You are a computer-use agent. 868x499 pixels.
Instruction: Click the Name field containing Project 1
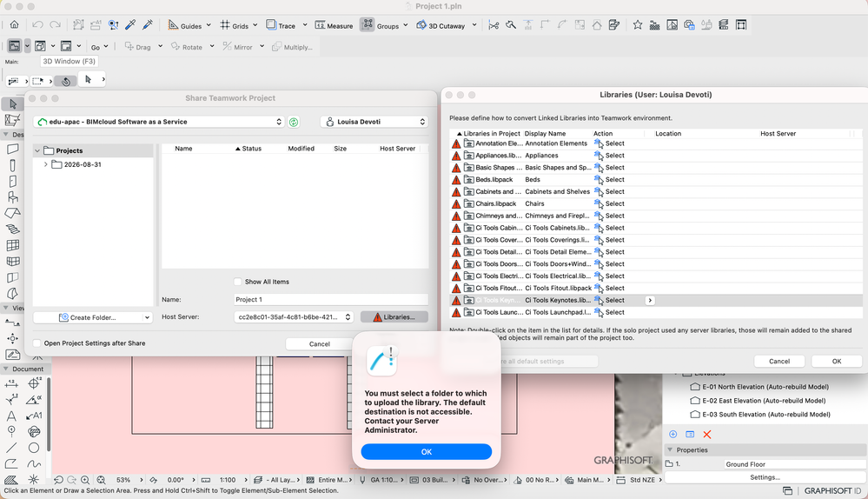click(x=331, y=300)
